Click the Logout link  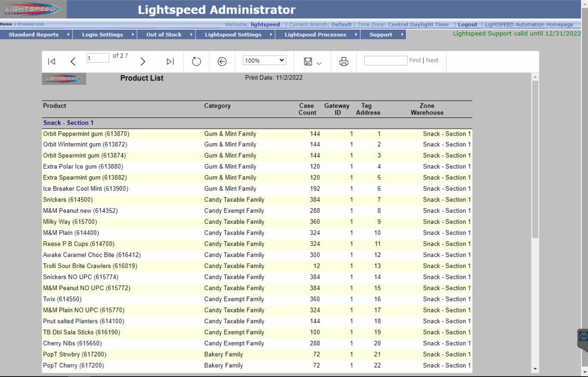pyautogui.click(x=468, y=25)
